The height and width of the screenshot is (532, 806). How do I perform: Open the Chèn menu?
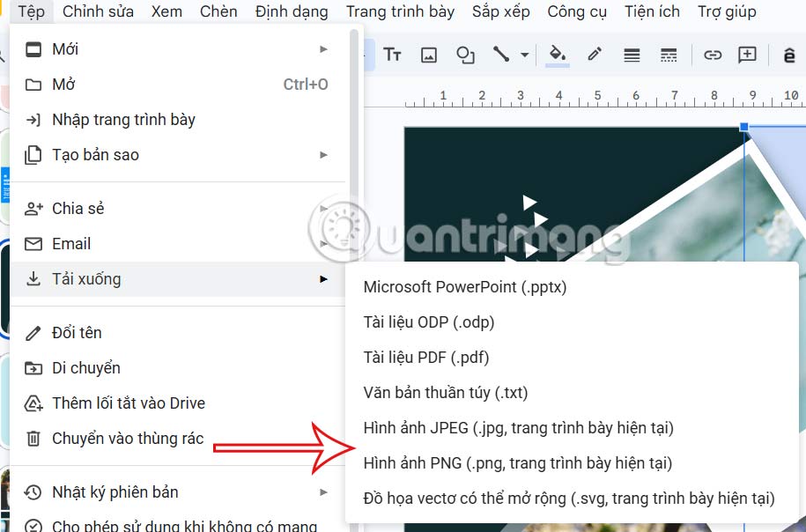218,11
